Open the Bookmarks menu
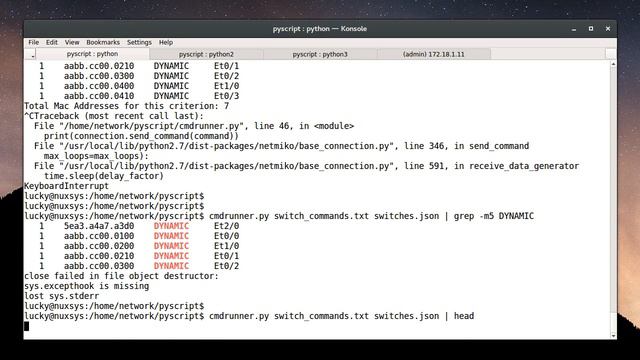640x360 pixels. [x=103, y=42]
